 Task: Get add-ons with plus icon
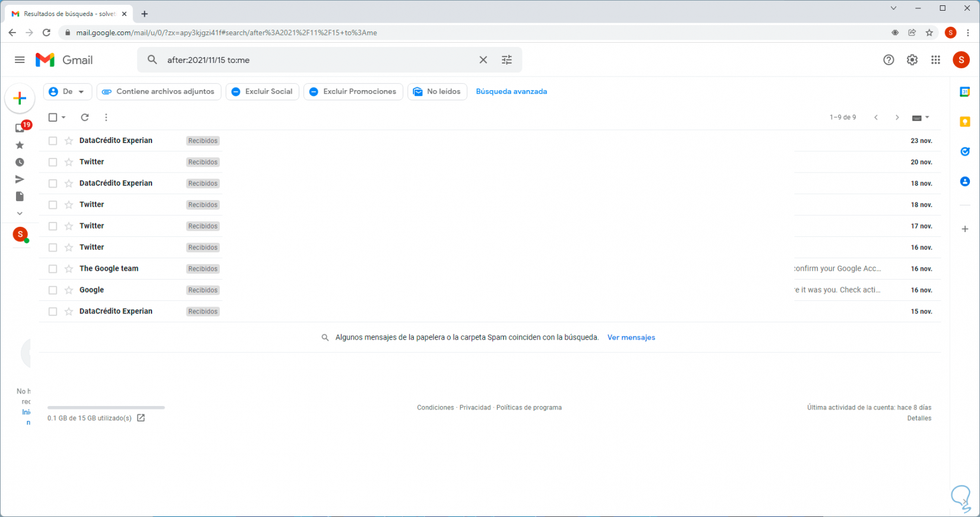pos(965,229)
